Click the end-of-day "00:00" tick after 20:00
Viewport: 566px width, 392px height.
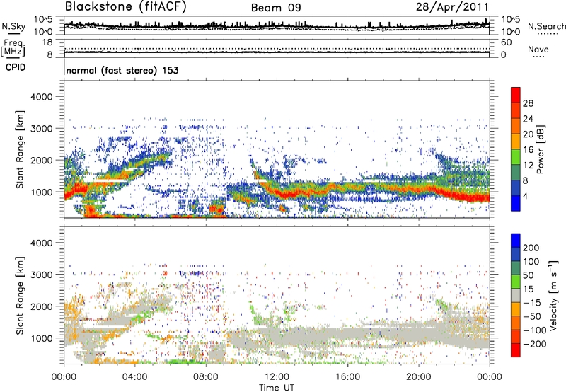coord(490,377)
